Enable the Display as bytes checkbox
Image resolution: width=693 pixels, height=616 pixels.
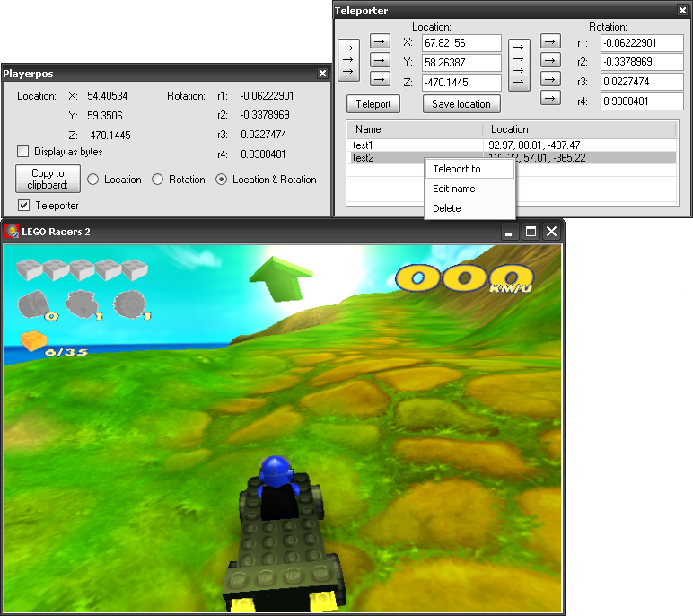pyautogui.click(x=23, y=152)
